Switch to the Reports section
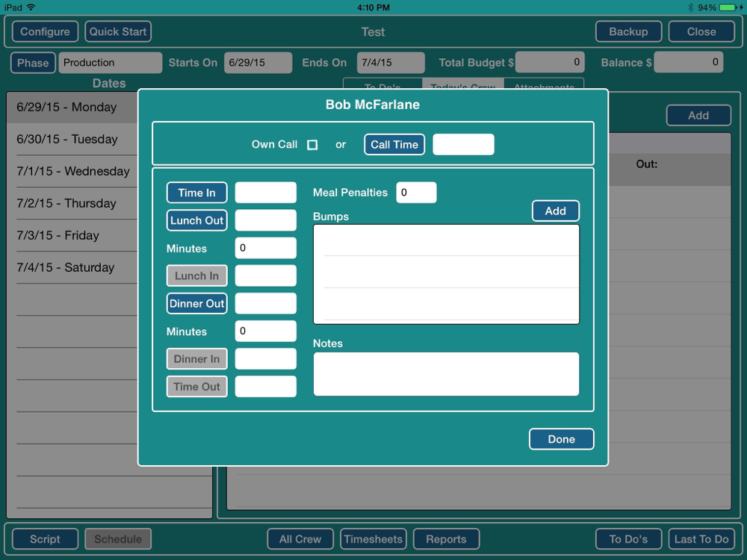 (446, 539)
